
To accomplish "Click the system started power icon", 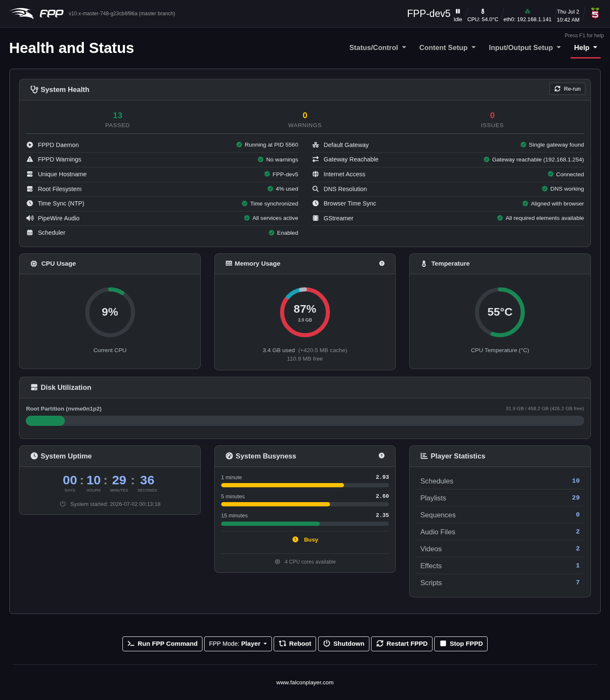I will pos(63,504).
